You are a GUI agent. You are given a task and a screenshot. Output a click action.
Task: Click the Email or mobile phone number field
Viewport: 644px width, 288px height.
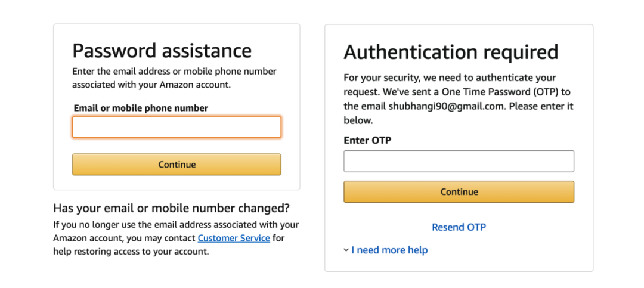[x=177, y=127]
